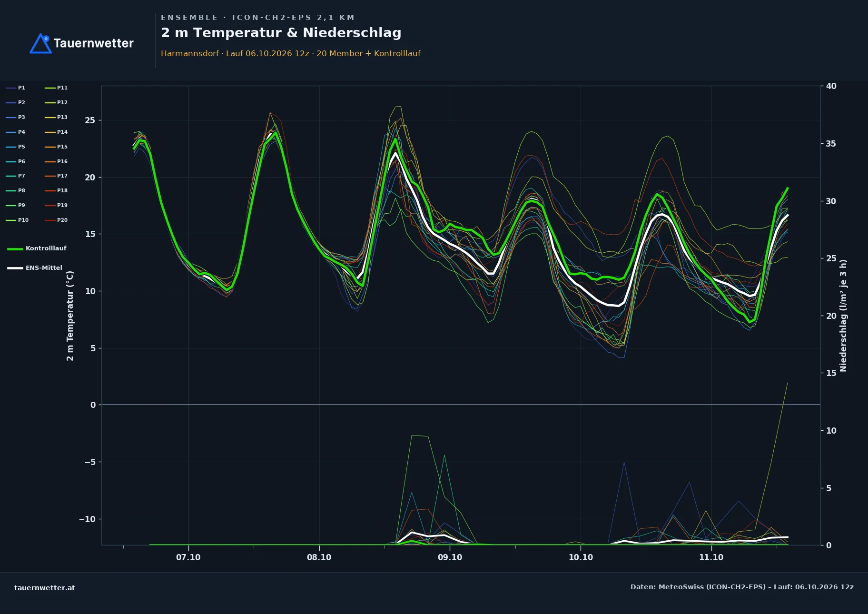This screenshot has height=614, width=868.
Task: Select legend entry P12
Action: [x=56, y=102]
